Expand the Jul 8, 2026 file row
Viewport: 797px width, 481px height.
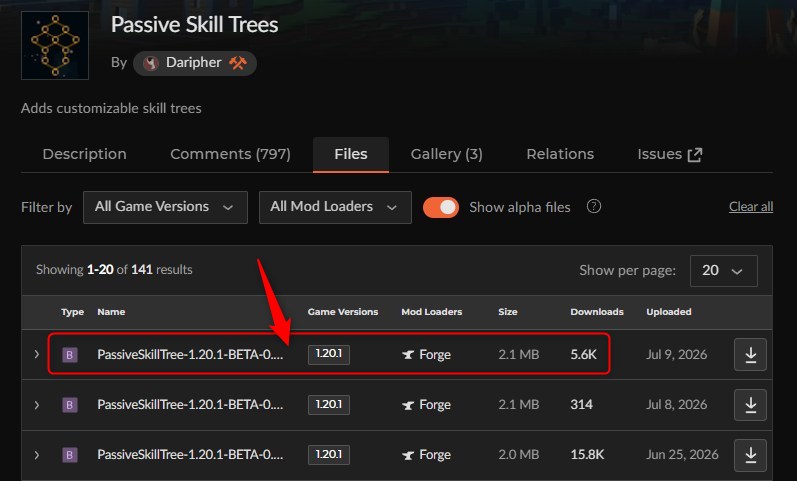tap(37, 405)
